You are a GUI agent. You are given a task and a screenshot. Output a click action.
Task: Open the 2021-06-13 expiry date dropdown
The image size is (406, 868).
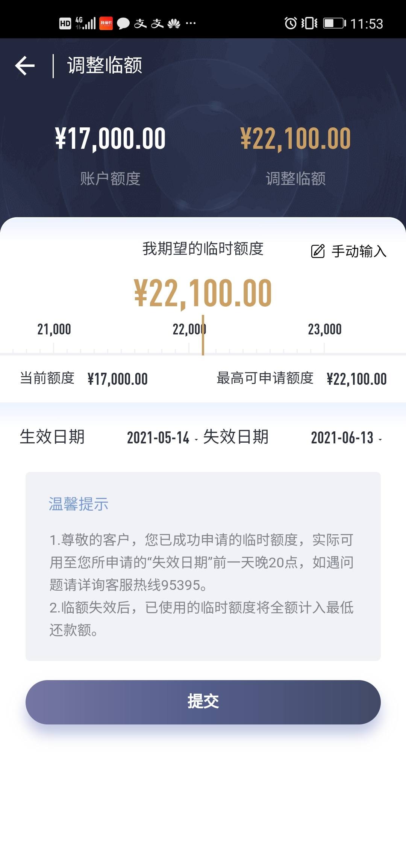point(347,438)
